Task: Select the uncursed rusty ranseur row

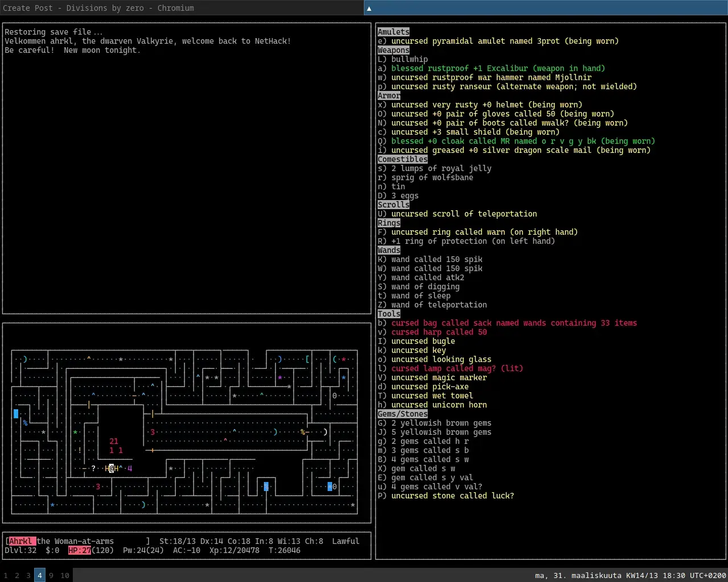Action: [x=507, y=86]
